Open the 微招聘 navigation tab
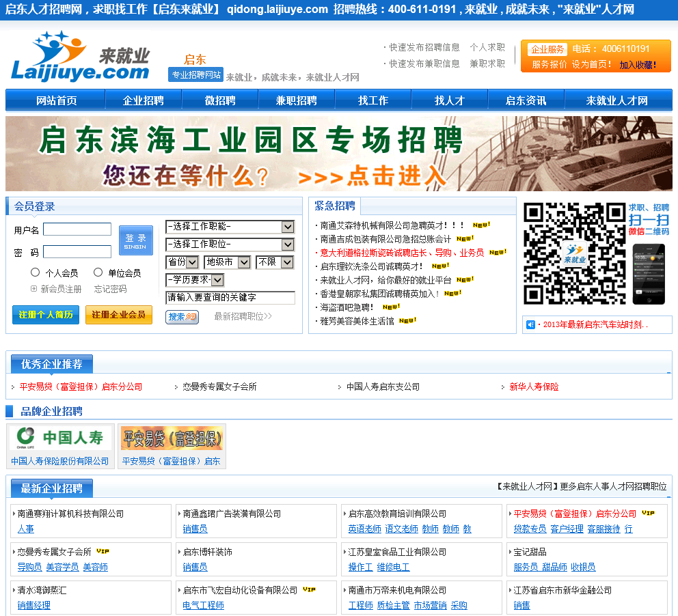678x616 pixels. (220, 100)
